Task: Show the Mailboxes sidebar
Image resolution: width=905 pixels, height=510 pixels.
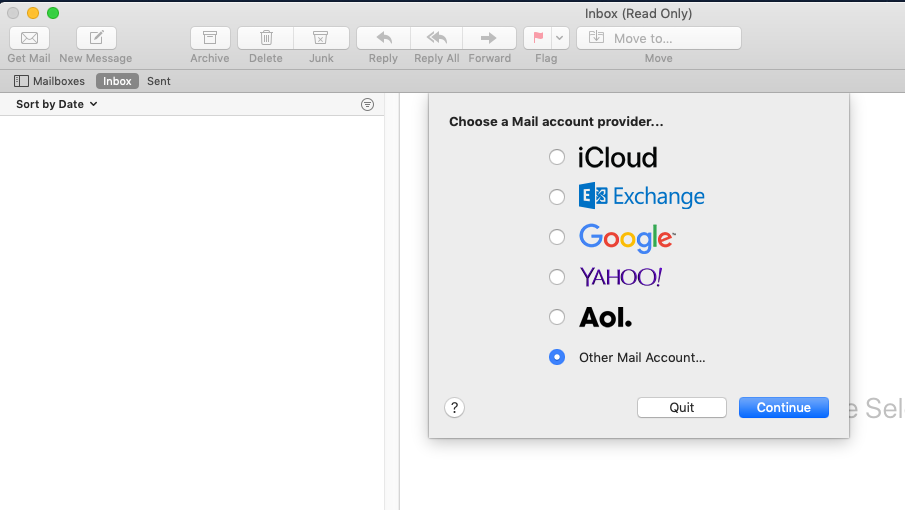Action: pyautogui.click(x=49, y=81)
